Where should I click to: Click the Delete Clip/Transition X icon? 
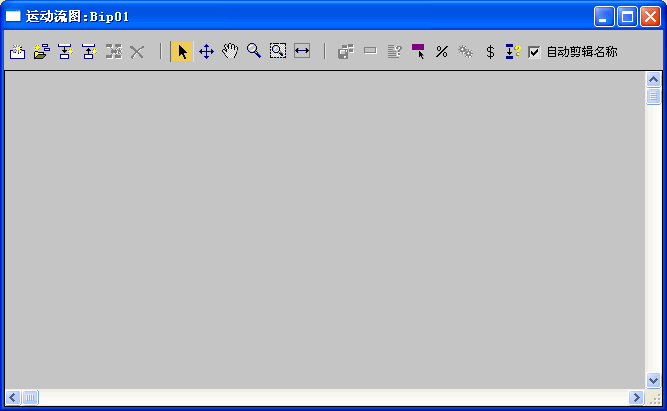(x=137, y=52)
